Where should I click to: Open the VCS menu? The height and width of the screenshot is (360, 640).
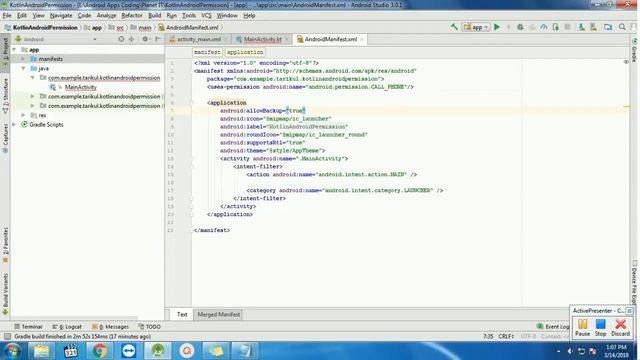pyautogui.click(x=206, y=16)
